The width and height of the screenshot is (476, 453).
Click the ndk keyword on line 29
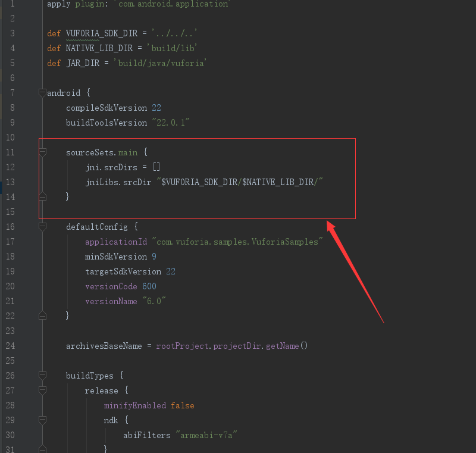pyautogui.click(x=111, y=420)
